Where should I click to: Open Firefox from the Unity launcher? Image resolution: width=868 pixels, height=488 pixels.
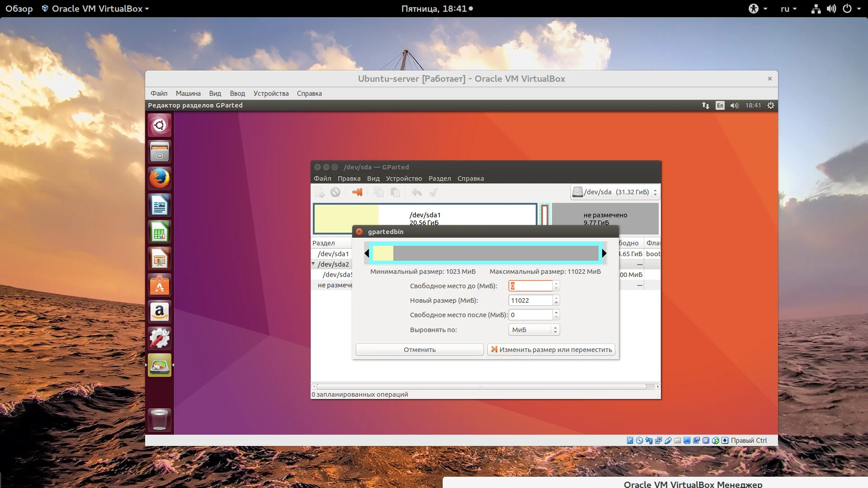[x=160, y=178]
